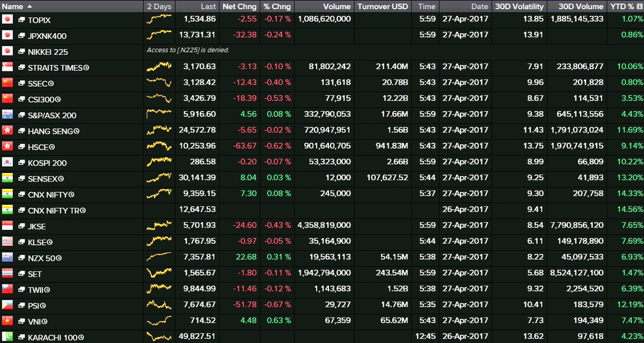
Task: Select the TOPIX last price 1,534.86
Action: coord(199,19)
